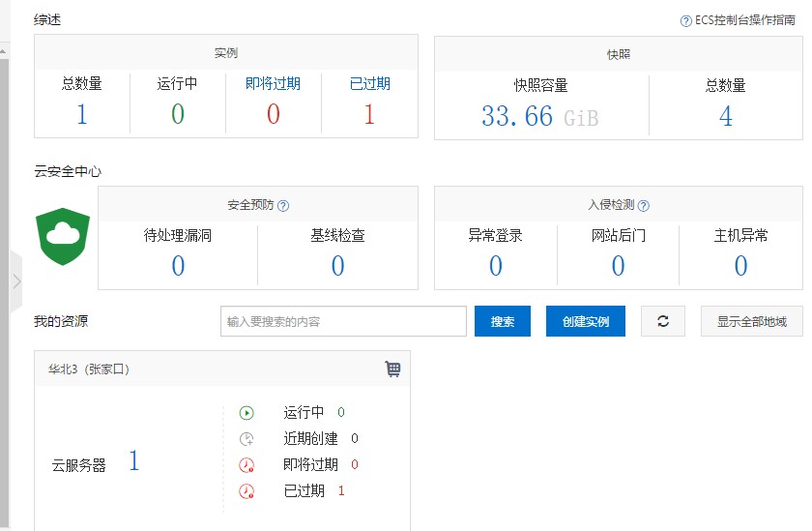812x531 pixels.
Task: Click the red 即将过期 clock icon
Action: 246,465
